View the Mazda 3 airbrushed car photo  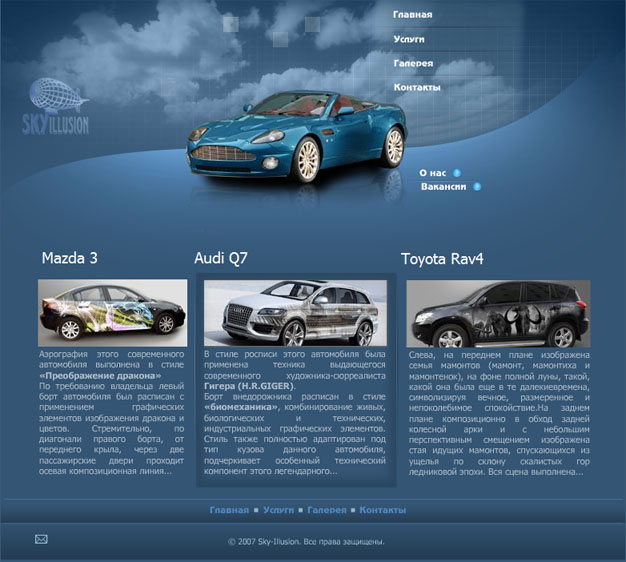[113, 313]
